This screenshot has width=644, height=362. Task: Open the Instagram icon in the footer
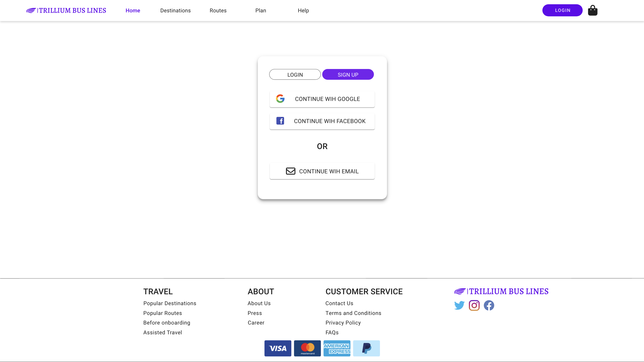(474, 305)
